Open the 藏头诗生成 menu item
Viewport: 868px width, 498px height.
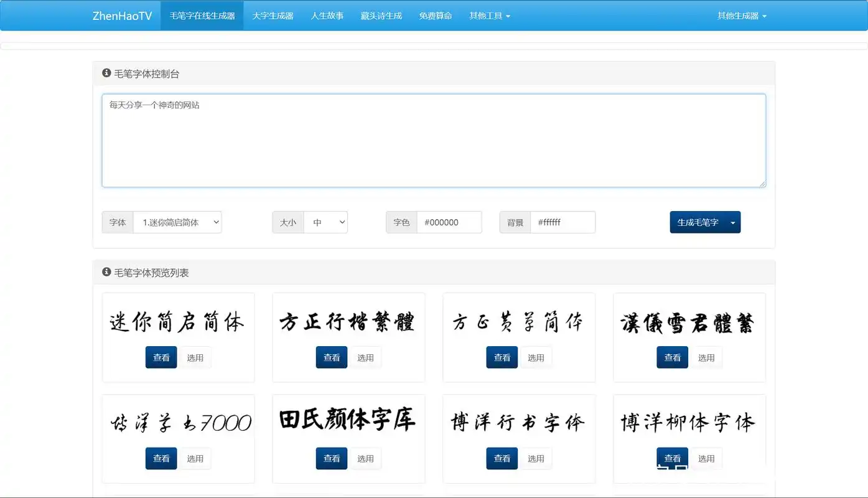tap(381, 16)
